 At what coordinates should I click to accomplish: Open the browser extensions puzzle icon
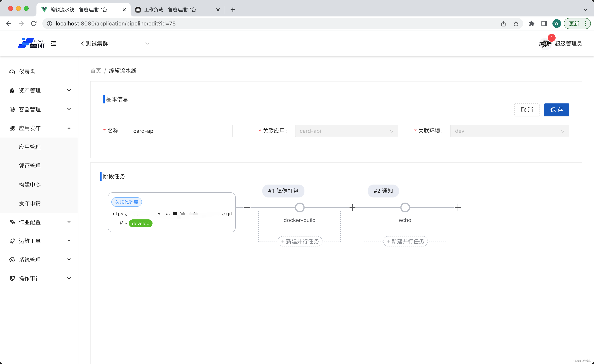click(531, 24)
